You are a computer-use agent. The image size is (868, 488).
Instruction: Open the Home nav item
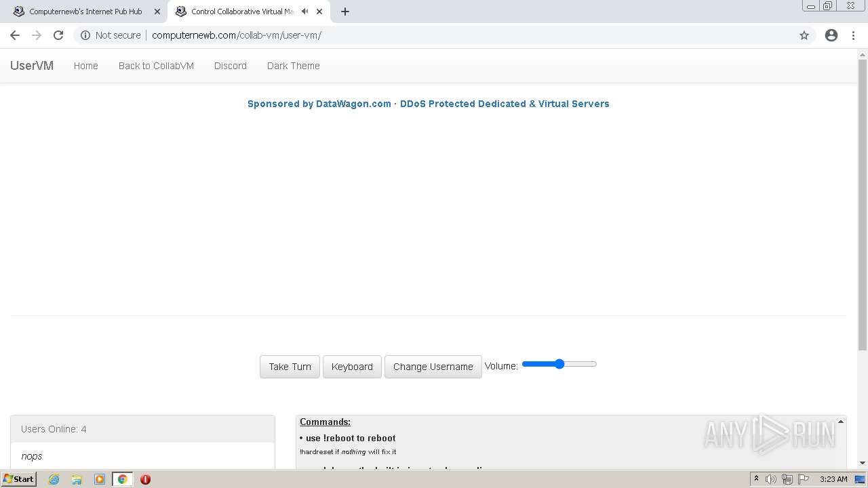pyautogui.click(x=86, y=66)
